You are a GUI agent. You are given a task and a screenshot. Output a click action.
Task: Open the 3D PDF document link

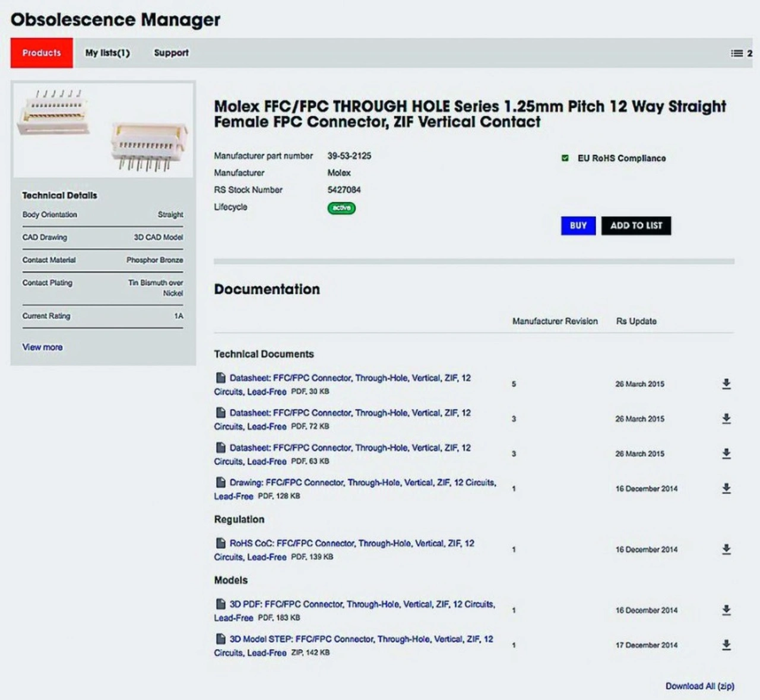(355, 611)
